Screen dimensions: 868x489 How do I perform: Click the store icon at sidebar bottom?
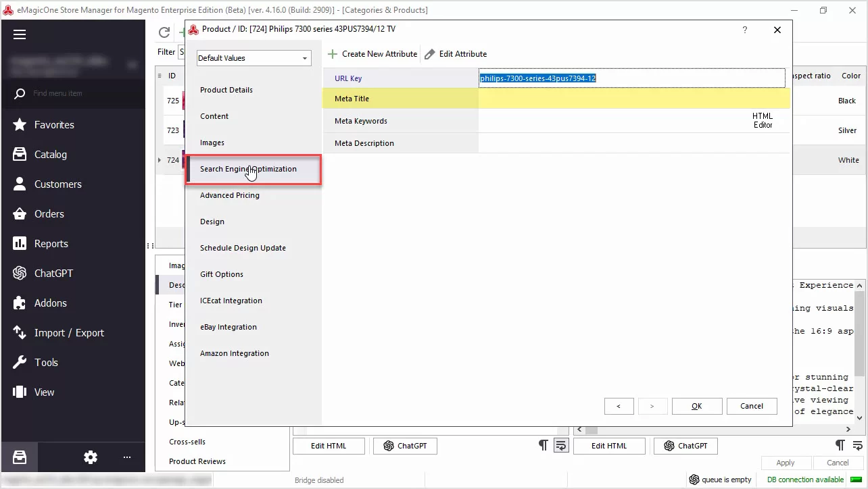point(20,457)
